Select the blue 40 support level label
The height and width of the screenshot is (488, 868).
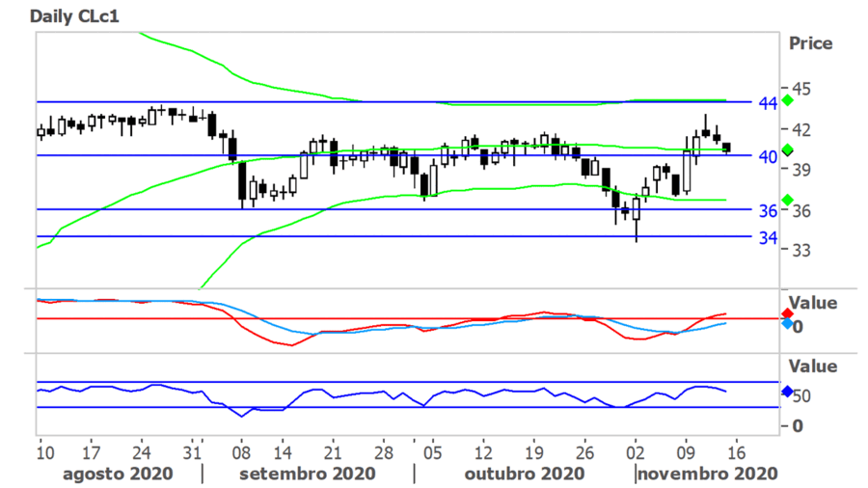[x=768, y=156]
